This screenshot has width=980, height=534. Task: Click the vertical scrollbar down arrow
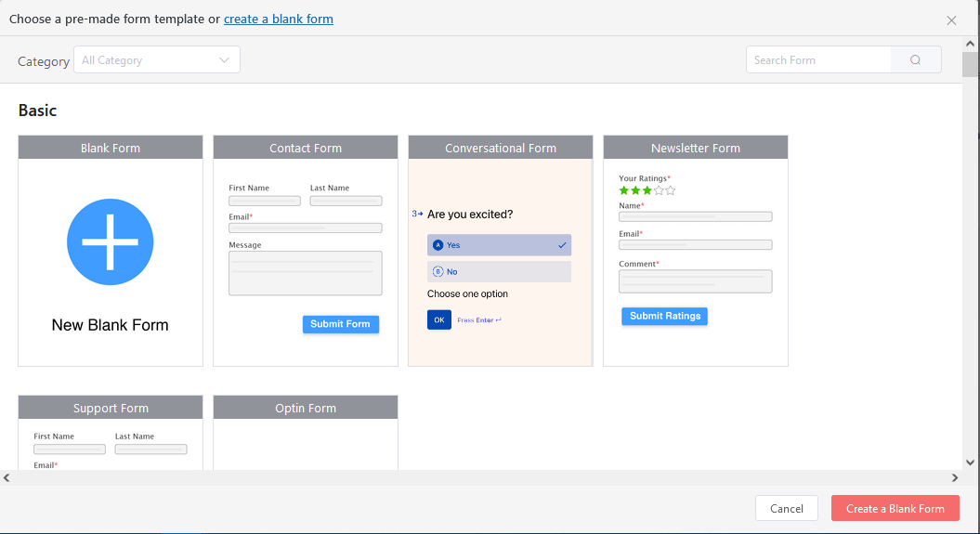click(970, 462)
